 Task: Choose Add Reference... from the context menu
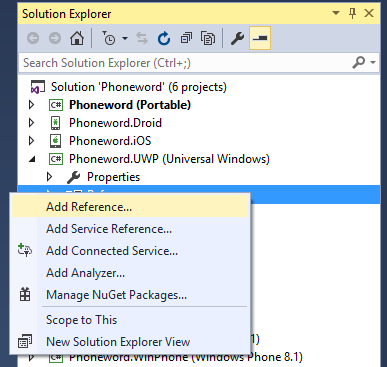coord(130,207)
